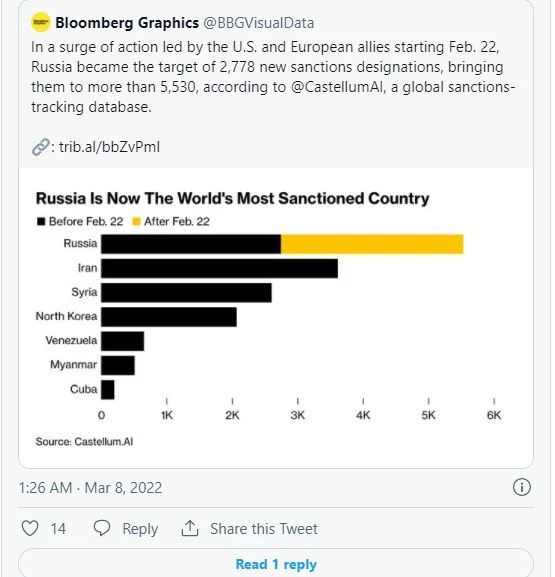Click the yellow After Feb. 22 legend swatch
This screenshot has width=555, height=577.
(137, 222)
